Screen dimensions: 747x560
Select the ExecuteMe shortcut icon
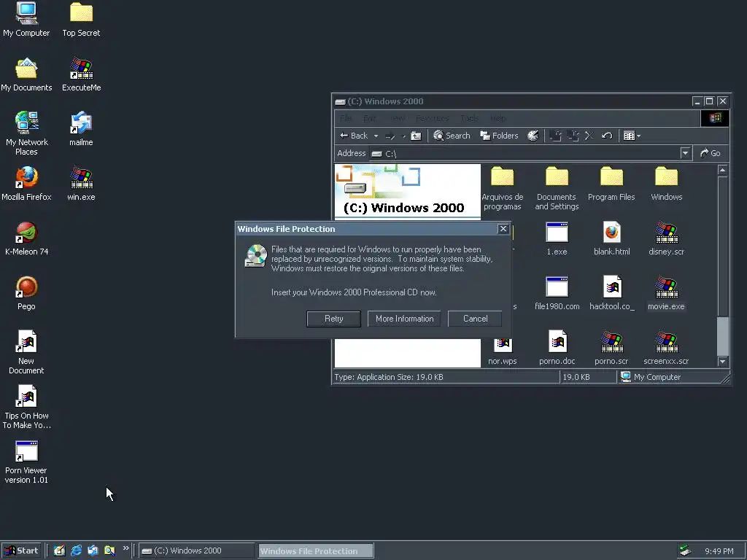(x=81, y=74)
